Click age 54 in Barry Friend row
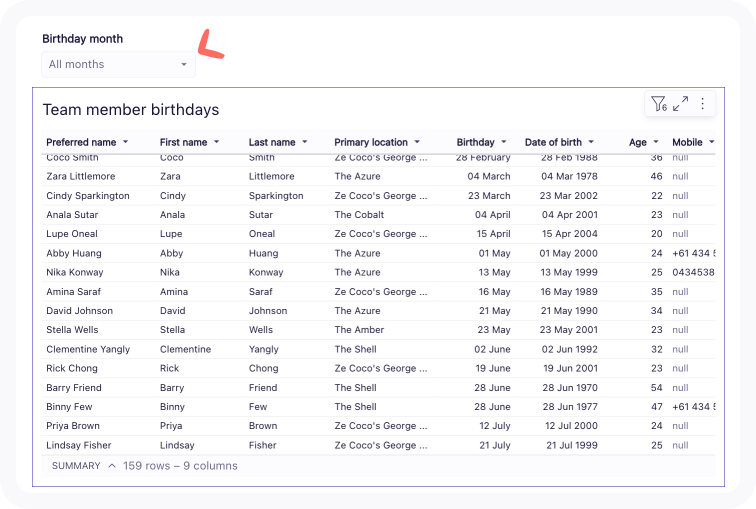The height and width of the screenshot is (509, 756). 657,388
